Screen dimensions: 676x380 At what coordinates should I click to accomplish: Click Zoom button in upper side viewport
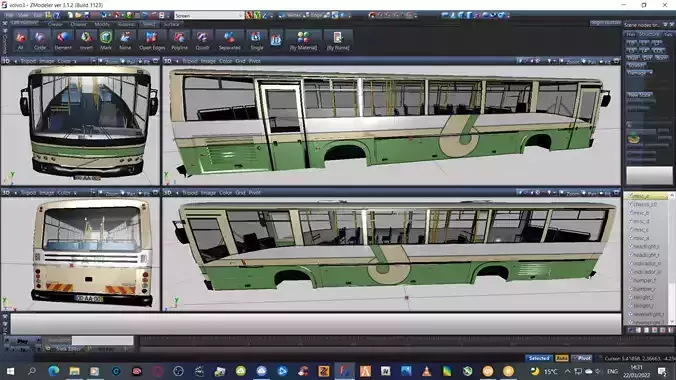click(x=571, y=61)
